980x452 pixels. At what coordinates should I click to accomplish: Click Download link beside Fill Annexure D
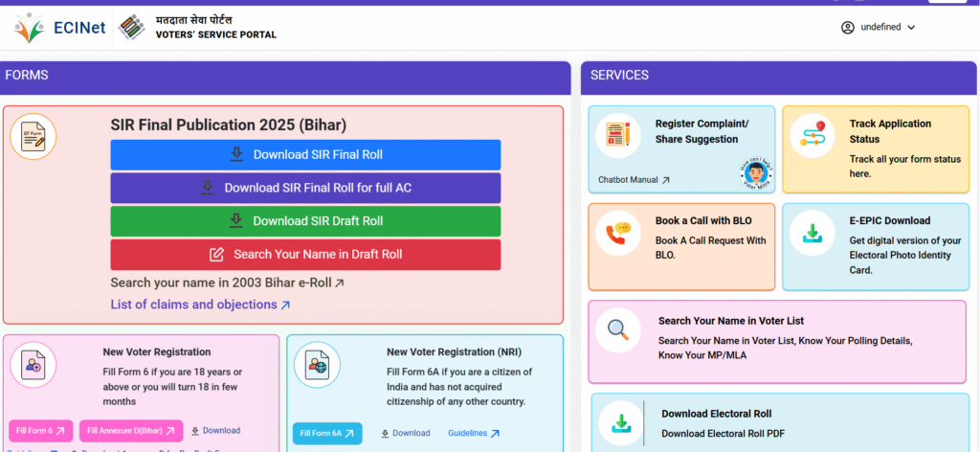(x=215, y=431)
